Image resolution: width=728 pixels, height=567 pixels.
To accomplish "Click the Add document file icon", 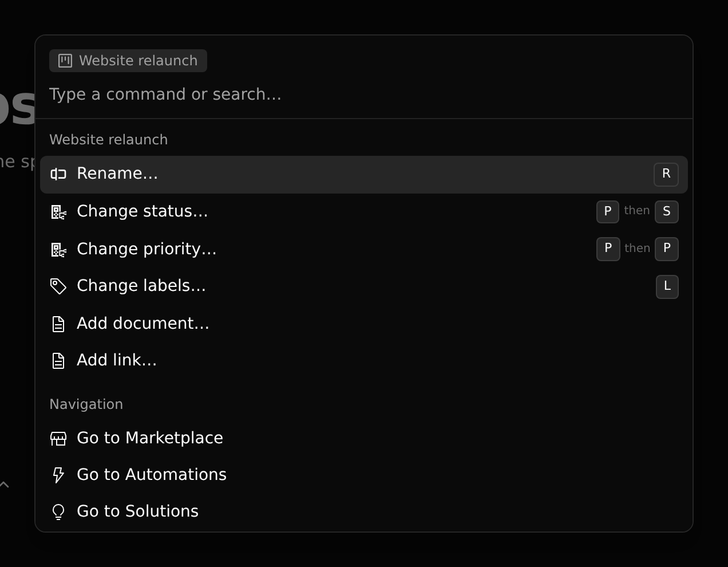I will coord(58,324).
